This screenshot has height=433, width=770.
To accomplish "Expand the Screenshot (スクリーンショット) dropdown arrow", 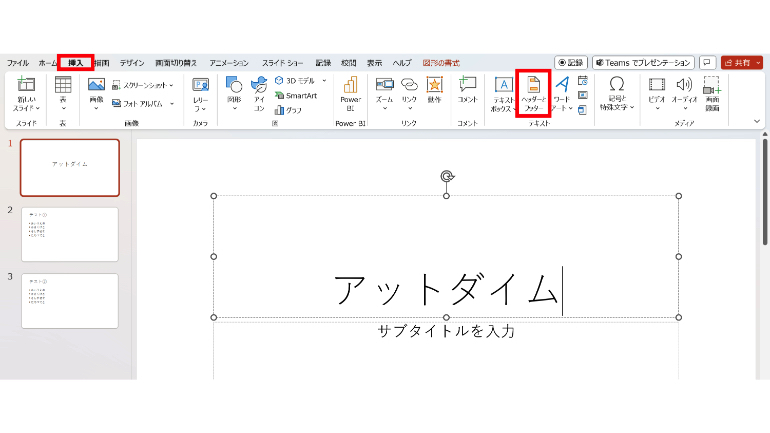I will 172,85.
